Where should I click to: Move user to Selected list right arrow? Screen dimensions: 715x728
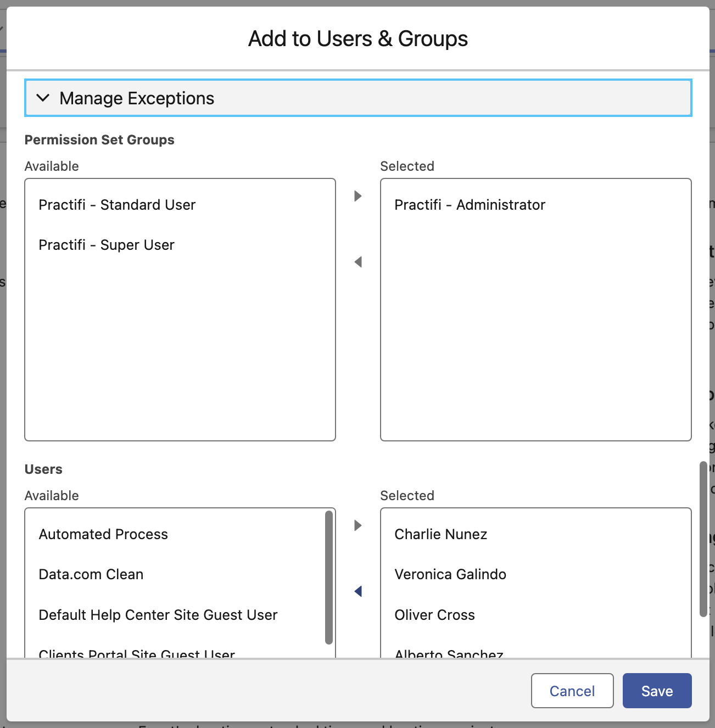click(358, 525)
